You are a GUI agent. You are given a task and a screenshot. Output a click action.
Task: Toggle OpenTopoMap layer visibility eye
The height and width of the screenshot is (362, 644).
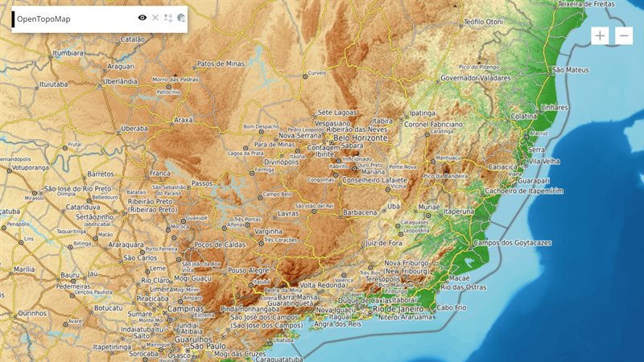click(142, 18)
